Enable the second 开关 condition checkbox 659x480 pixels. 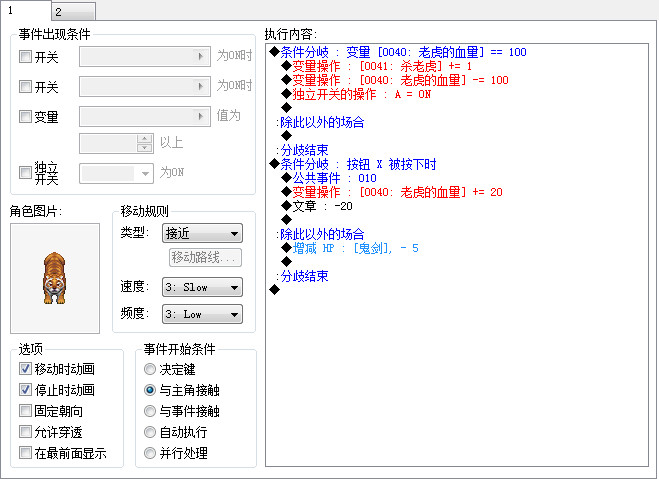coord(26,87)
